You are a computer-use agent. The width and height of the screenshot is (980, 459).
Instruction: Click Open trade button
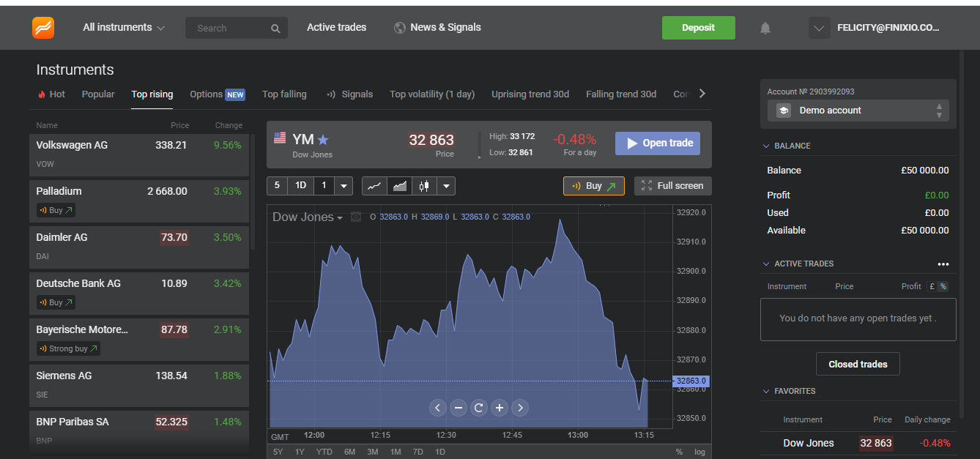658,143
